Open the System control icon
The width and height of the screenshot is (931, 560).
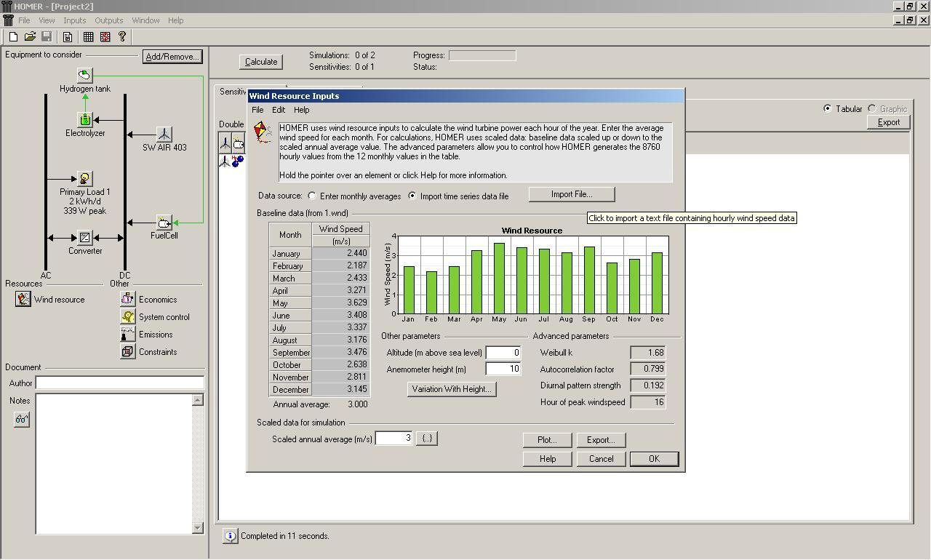pos(127,316)
